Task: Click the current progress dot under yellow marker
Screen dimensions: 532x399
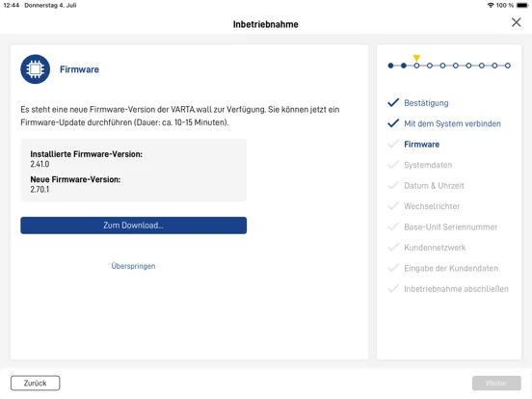Action: coord(416,66)
